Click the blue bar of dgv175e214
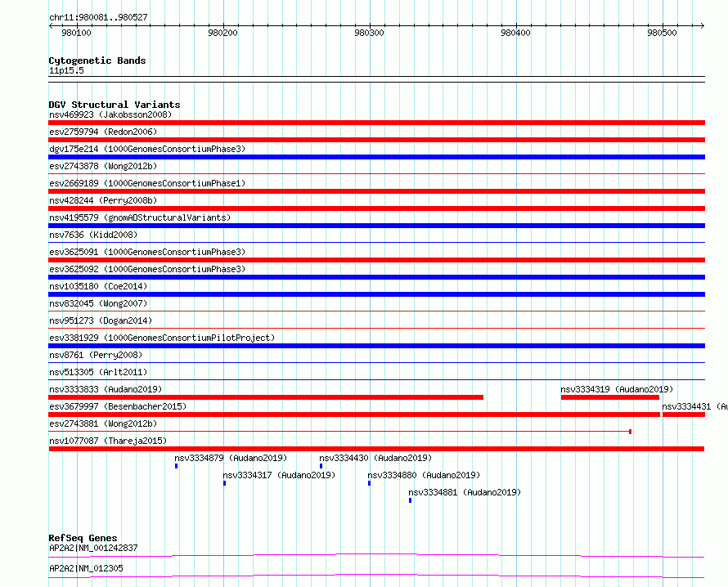This screenshot has height=587, width=728. point(376,157)
